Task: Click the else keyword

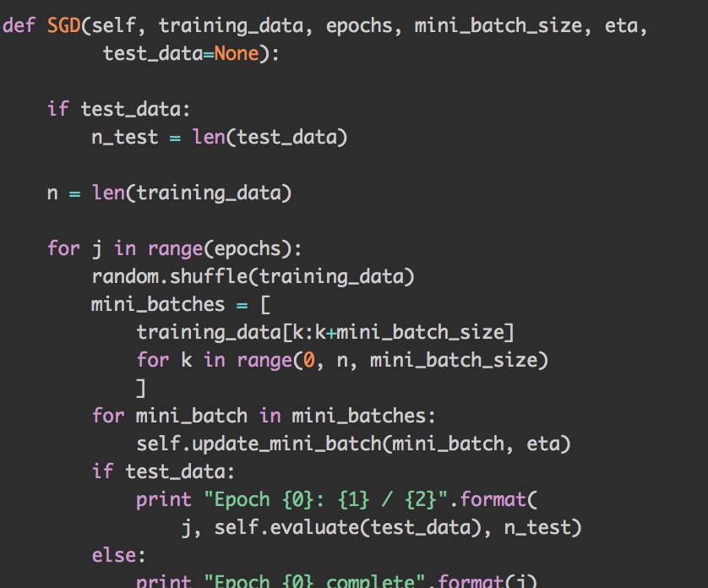Action: click(x=118, y=555)
